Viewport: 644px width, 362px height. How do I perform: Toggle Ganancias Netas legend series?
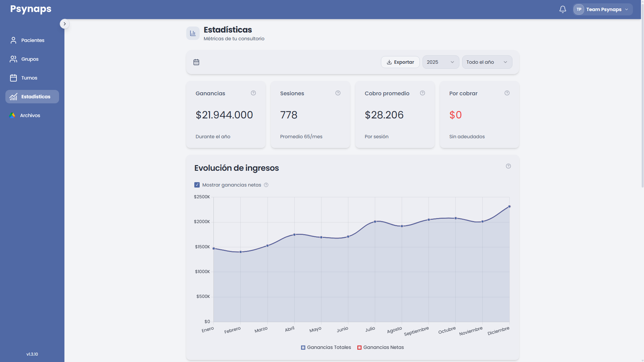tap(381, 347)
